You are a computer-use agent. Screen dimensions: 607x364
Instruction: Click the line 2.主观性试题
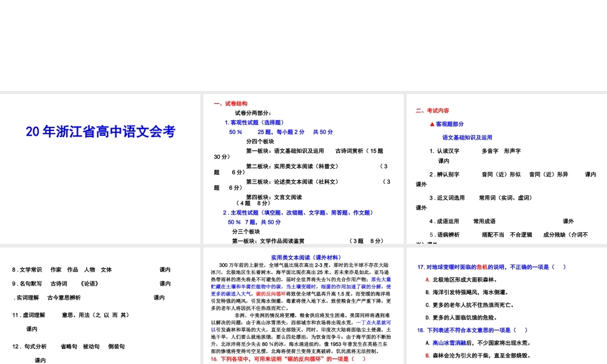(x=299, y=212)
